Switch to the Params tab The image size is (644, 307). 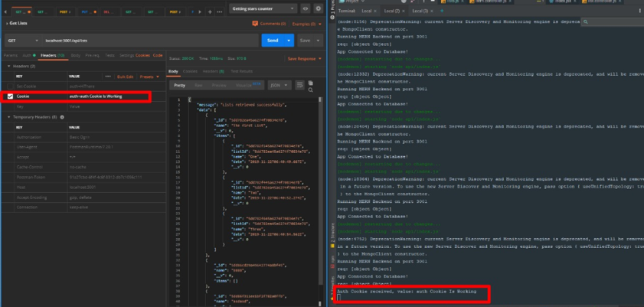pyautogui.click(x=10, y=55)
